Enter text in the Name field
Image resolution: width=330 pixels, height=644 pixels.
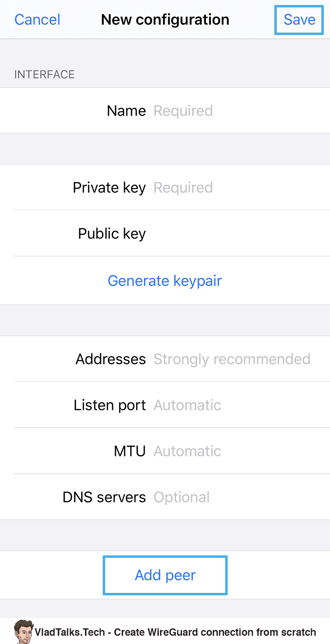tap(206, 110)
